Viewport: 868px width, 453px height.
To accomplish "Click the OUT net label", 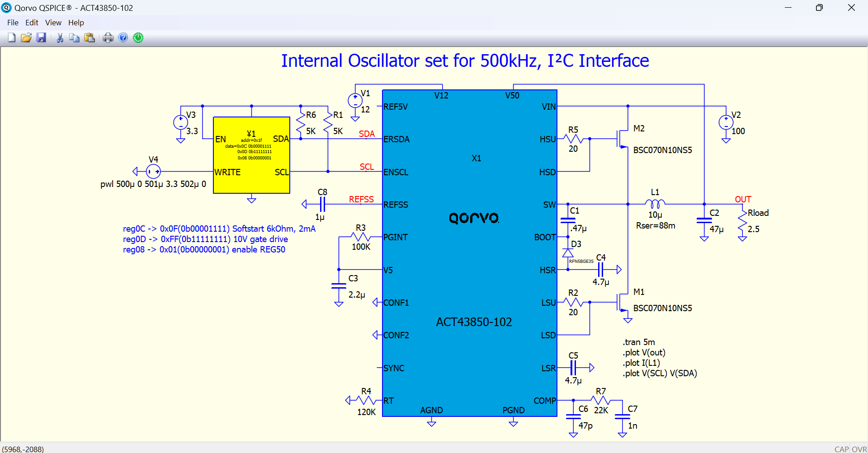I will tap(743, 199).
